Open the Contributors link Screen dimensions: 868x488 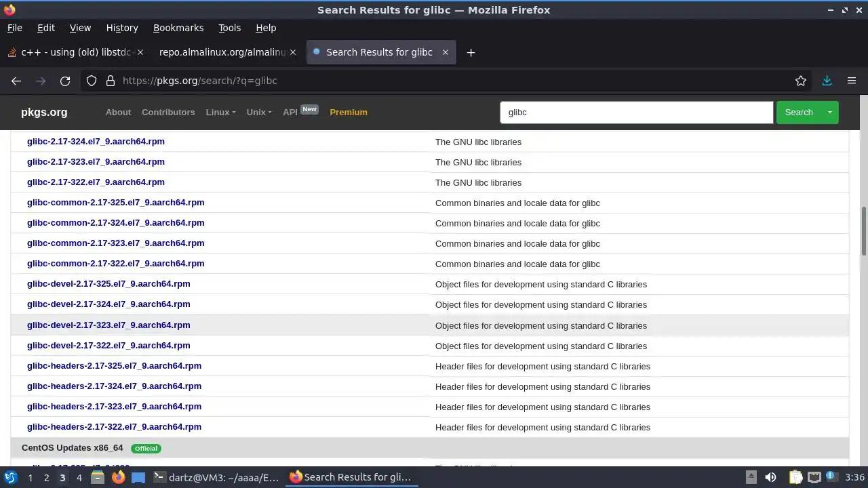click(168, 113)
